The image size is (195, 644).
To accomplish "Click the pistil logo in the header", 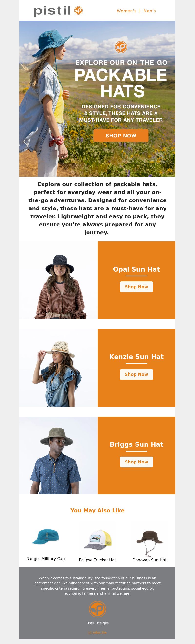I will pyautogui.click(x=58, y=11).
